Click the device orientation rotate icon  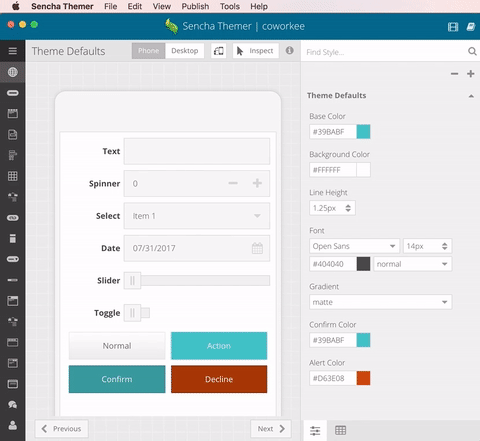[x=219, y=51]
